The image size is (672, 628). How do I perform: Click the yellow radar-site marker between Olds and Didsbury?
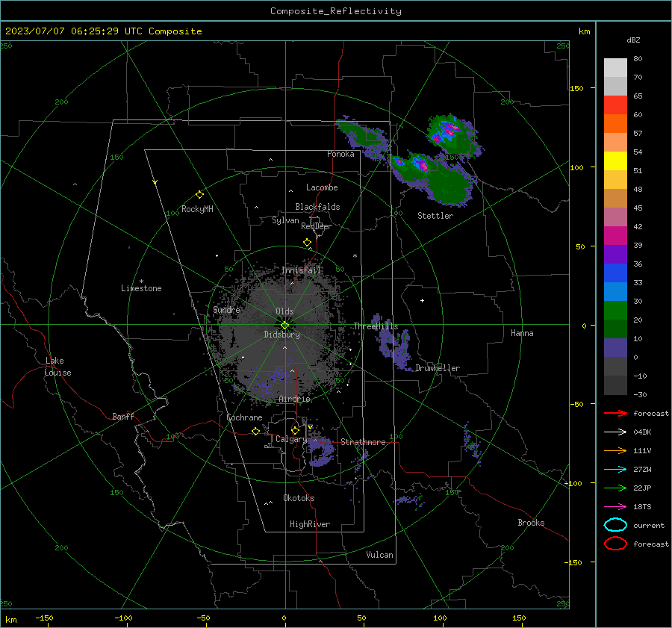pos(284,325)
